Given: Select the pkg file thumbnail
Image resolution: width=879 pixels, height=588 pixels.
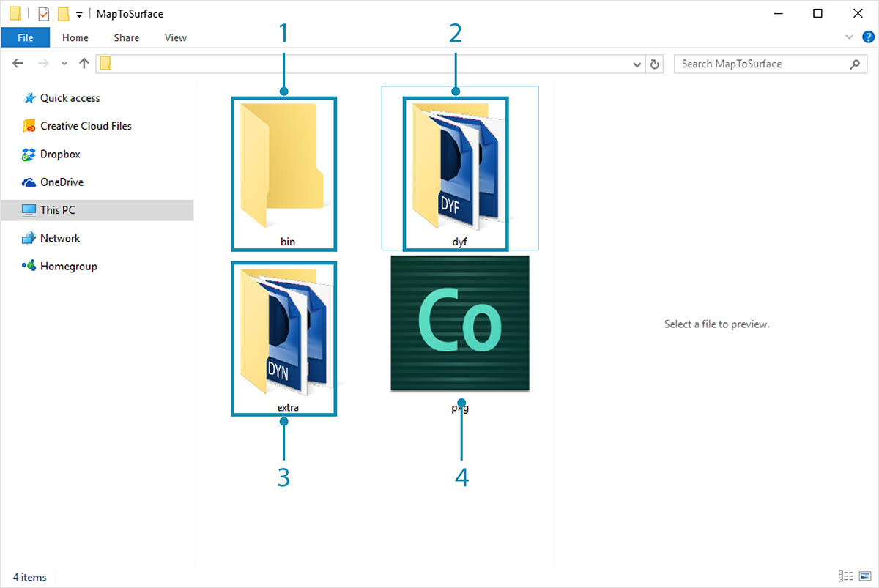Looking at the screenshot, I should point(459,323).
